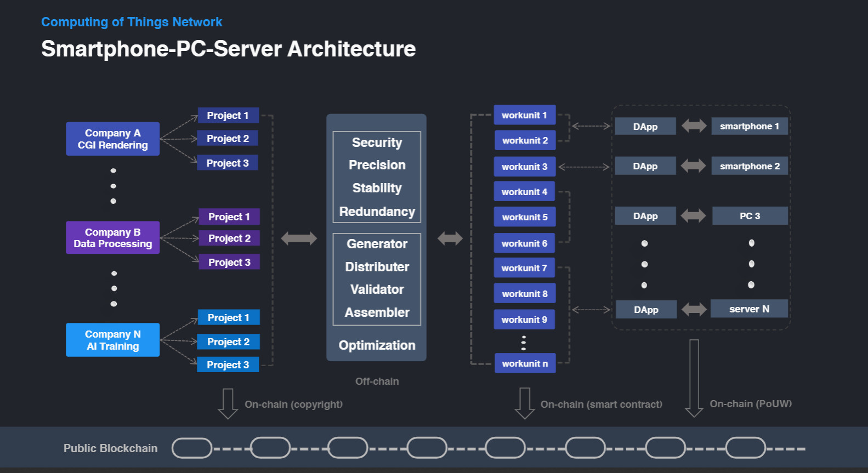This screenshot has width=868, height=473.
Task: Click the DApp box next to server N
Action: pyautogui.click(x=646, y=310)
